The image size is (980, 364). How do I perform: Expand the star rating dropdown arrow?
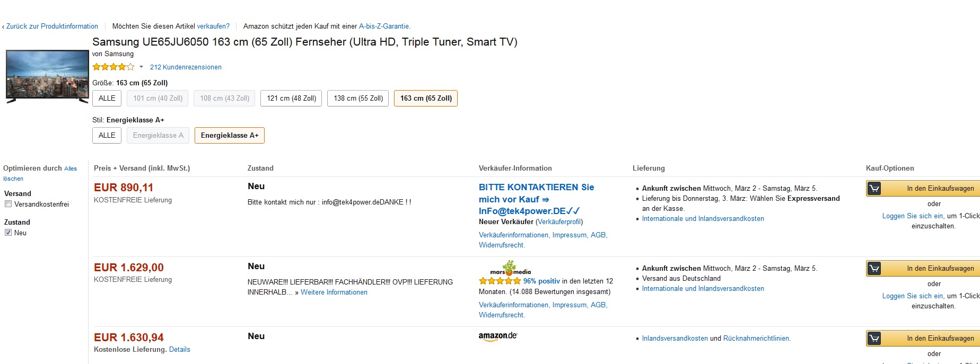141,67
